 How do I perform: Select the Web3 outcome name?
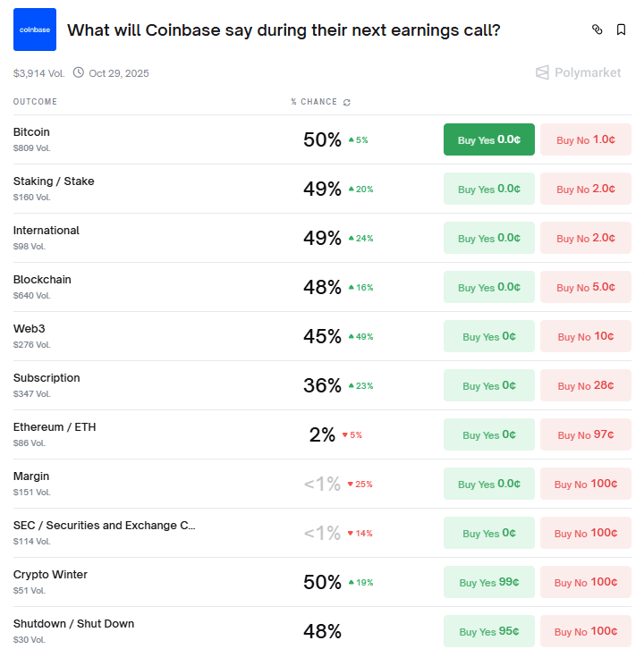point(29,329)
